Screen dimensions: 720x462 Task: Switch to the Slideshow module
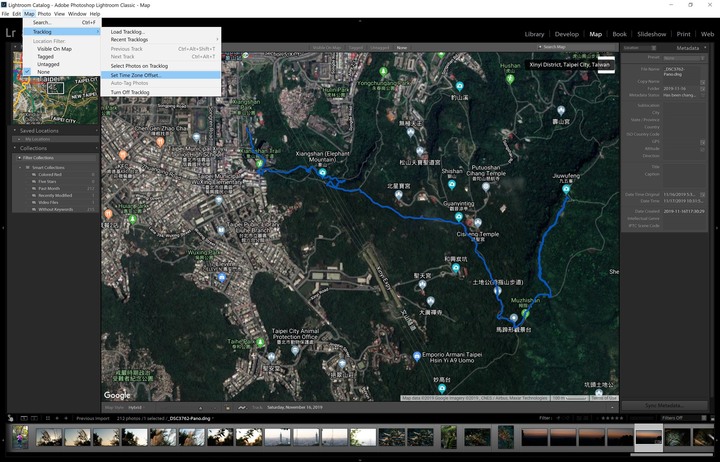click(652, 34)
